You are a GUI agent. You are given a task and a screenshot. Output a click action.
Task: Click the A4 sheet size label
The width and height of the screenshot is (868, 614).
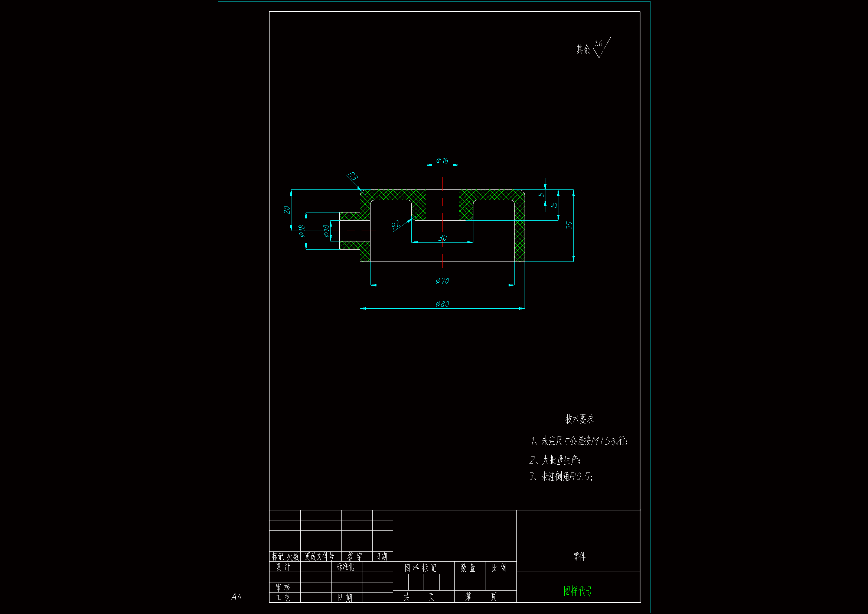pyautogui.click(x=236, y=597)
